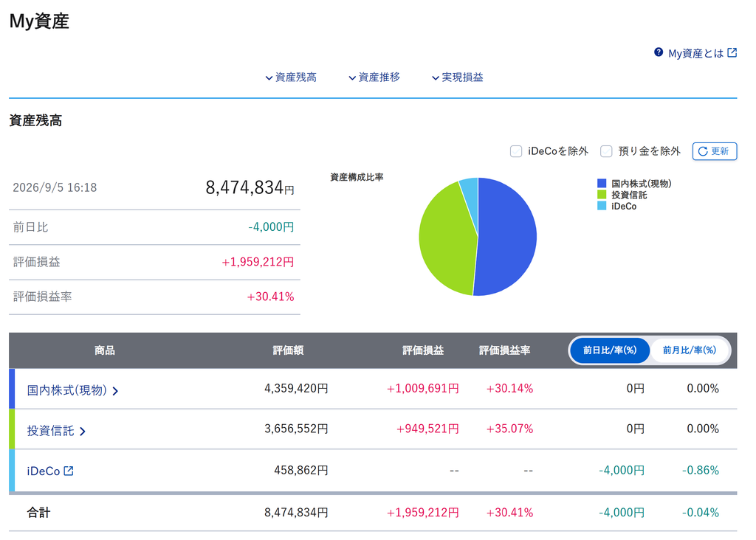Click the green 投資信託 legend square
The width and height of the screenshot is (756, 540).
coord(602,195)
